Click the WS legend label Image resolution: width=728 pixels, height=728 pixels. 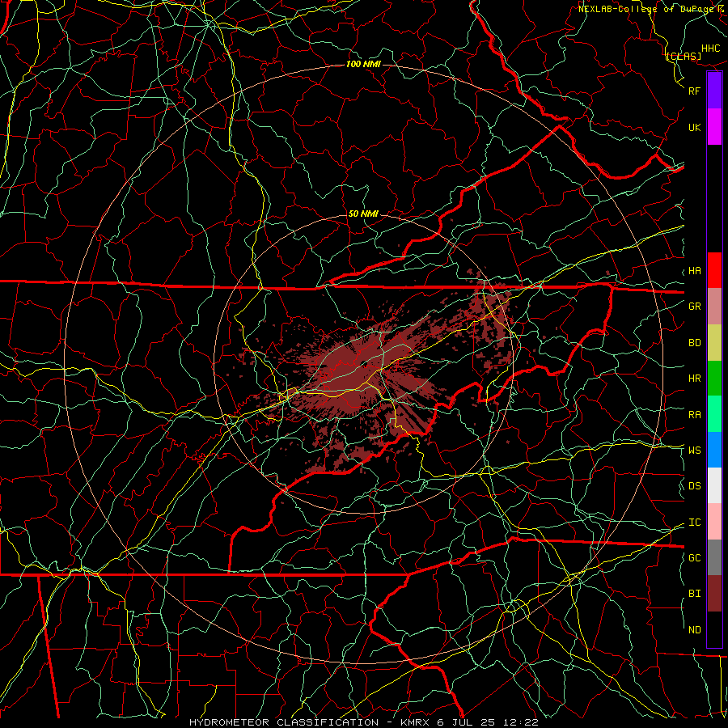[694, 451]
